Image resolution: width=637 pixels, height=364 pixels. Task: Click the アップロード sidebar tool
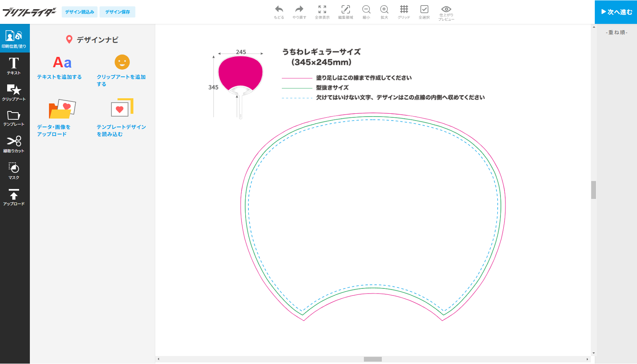(14, 197)
